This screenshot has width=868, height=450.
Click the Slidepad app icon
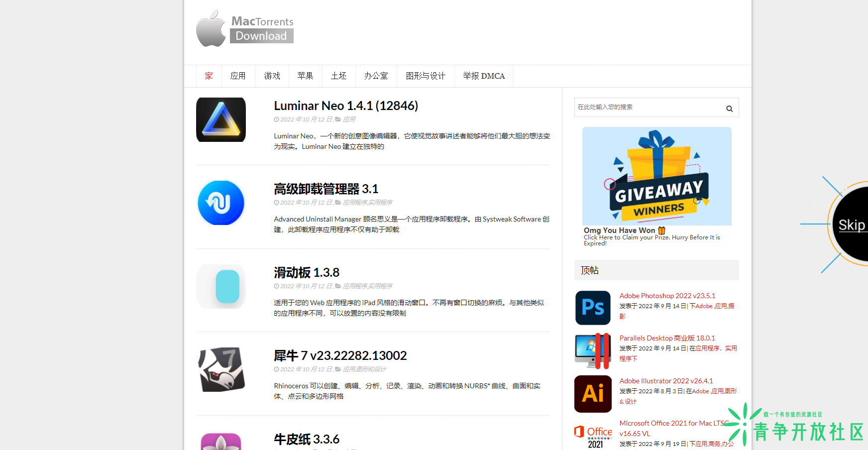(221, 286)
